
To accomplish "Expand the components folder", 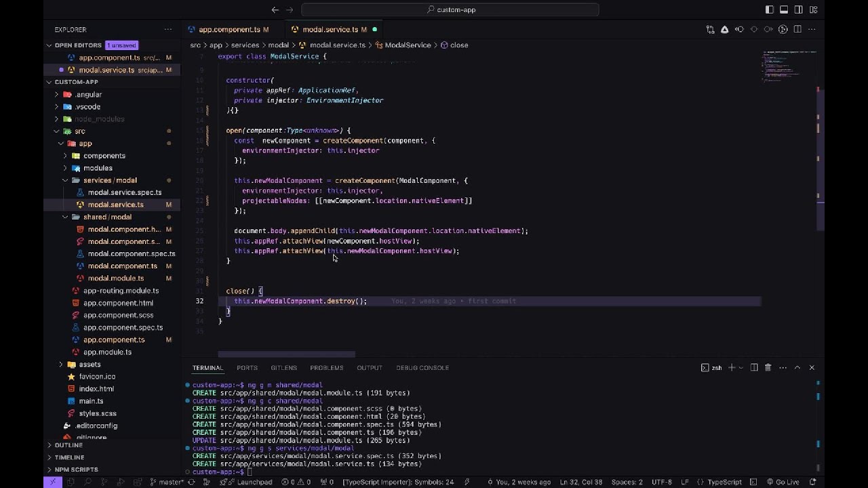I will 65,156.
